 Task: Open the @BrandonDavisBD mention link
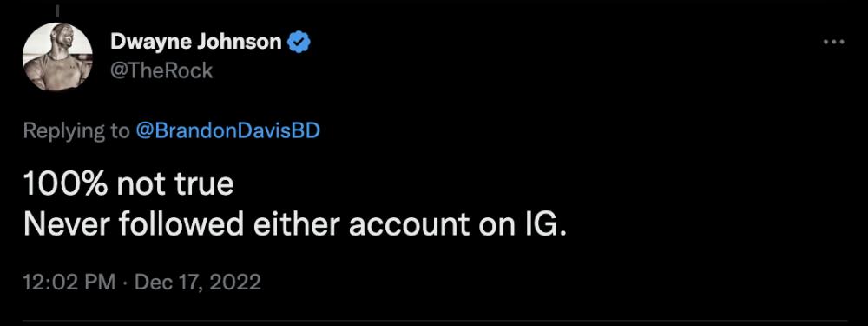point(227,131)
